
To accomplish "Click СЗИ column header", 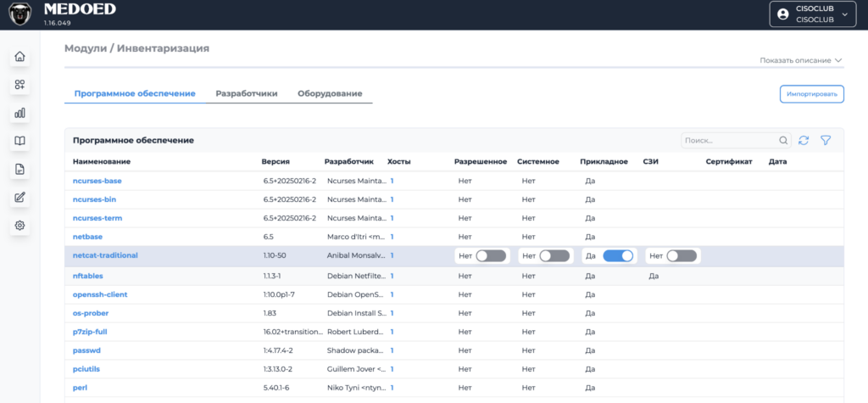I will 650,162.
